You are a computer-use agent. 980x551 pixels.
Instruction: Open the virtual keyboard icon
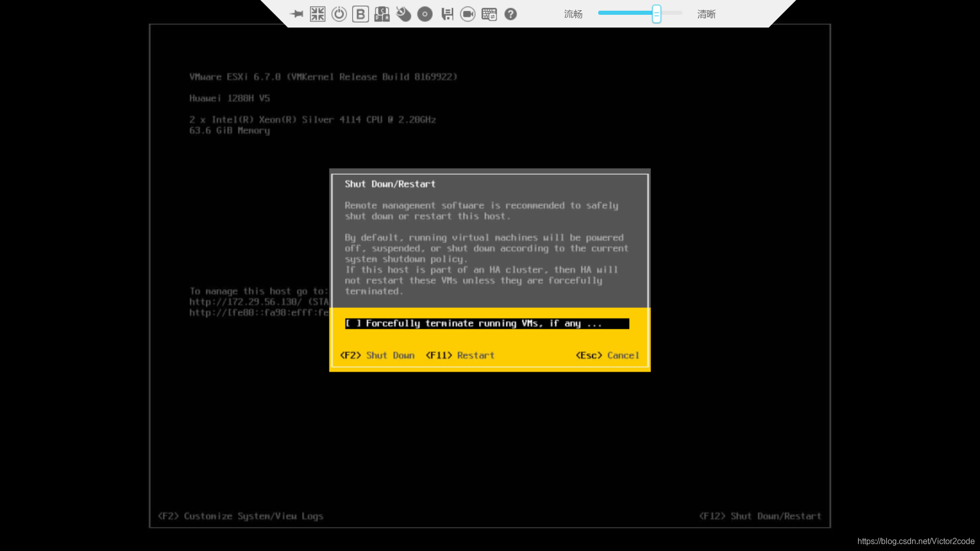point(489,14)
